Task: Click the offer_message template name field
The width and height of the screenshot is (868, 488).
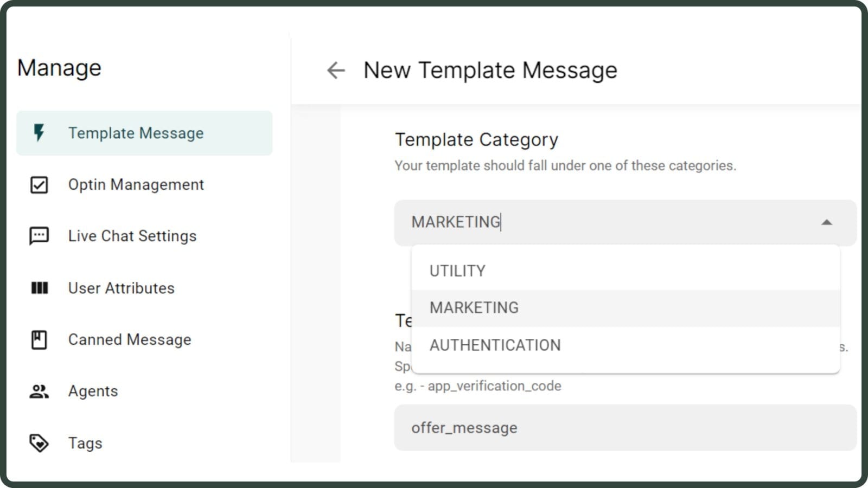Action: click(625, 428)
